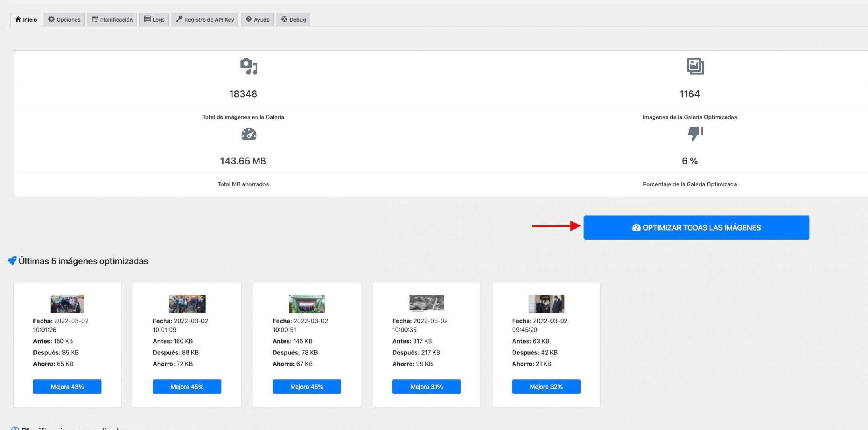The width and height of the screenshot is (868, 430).
Task: Click Antes: 317 KB text
Action: coord(412,341)
